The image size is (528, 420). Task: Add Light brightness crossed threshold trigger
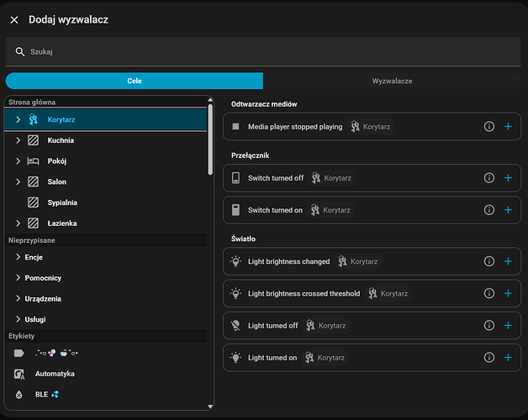[x=508, y=293]
